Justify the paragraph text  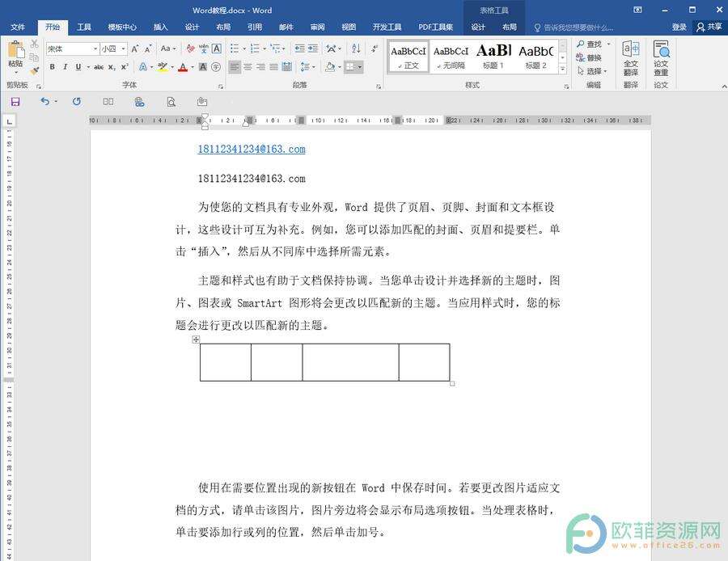pyautogui.click(x=274, y=67)
